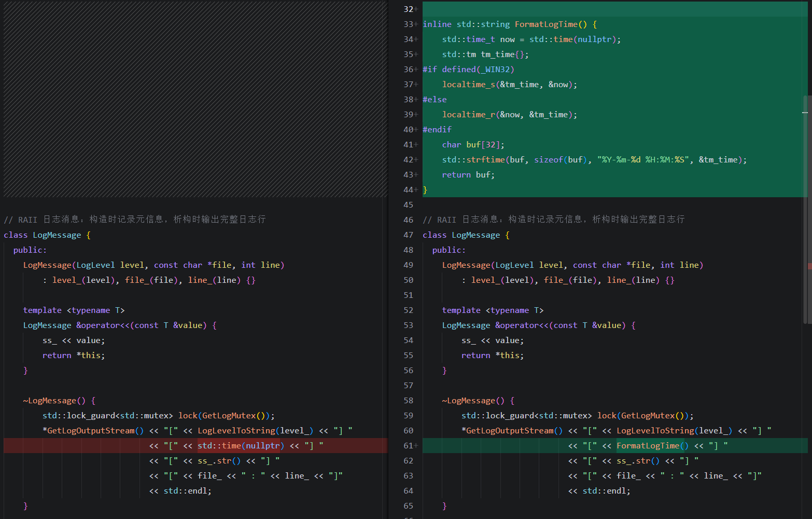Click public: keyword on right line 48
Screen dimensions: 812x519
(x=449, y=250)
